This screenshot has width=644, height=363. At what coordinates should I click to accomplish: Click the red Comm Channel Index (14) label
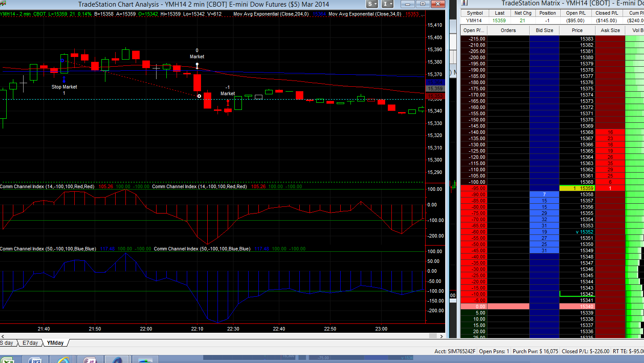click(x=47, y=186)
